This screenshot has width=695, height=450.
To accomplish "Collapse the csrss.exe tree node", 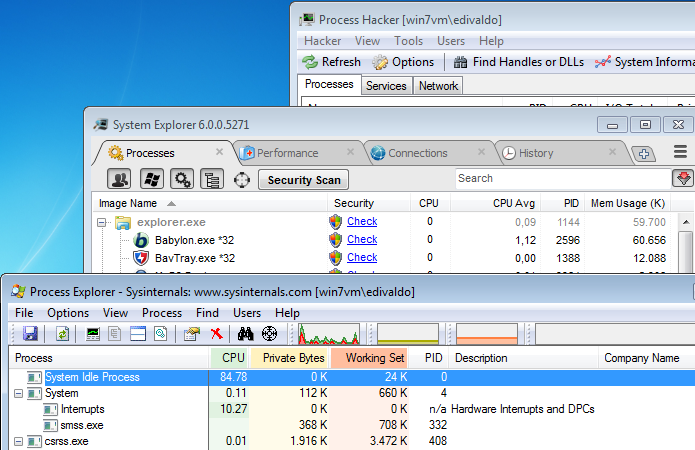I will pos(18,441).
